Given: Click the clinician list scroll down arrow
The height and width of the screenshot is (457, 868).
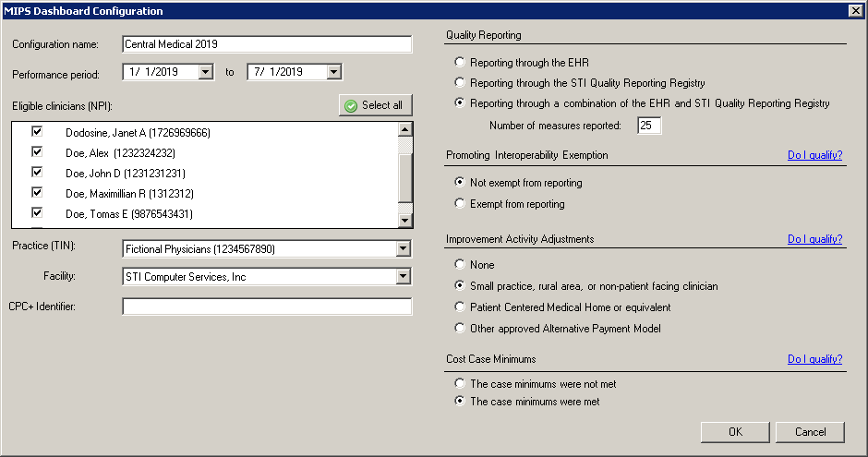Looking at the screenshot, I should coord(405,221).
